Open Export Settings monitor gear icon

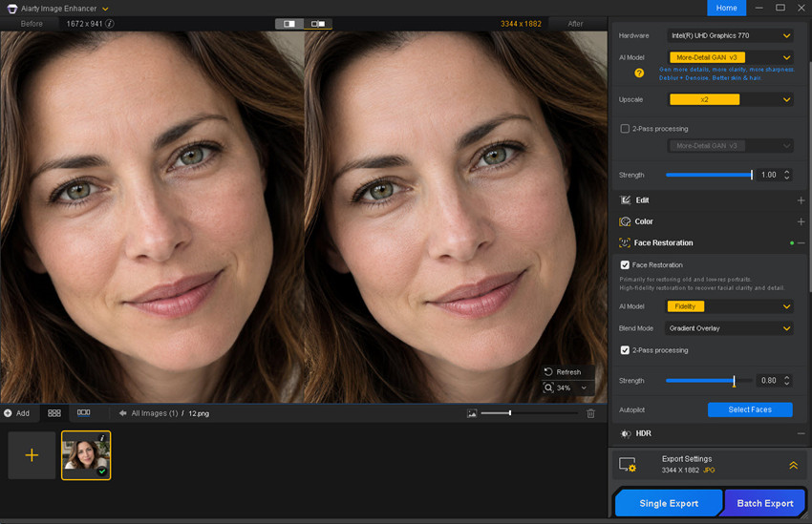tap(628, 465)
